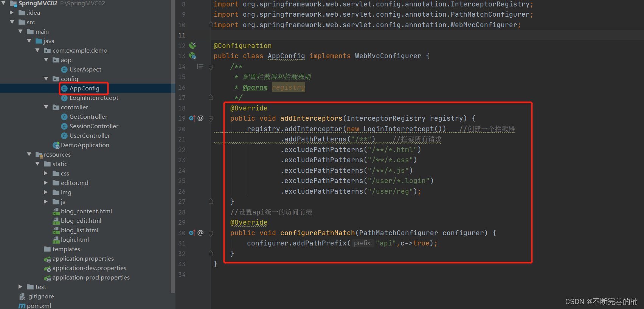This screenshot has width=644, height=309.
Task: Open application-dev.properties file
Action: (89, 268)
